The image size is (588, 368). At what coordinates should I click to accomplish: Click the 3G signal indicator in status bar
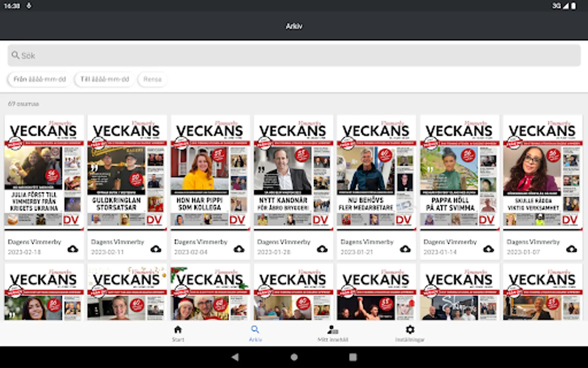click(x=561, y=6)
